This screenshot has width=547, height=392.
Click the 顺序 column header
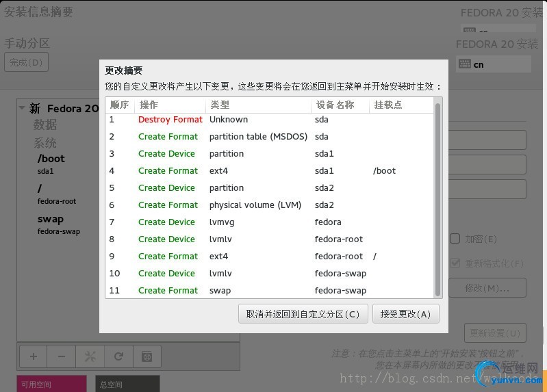click(x=120, y=105)
